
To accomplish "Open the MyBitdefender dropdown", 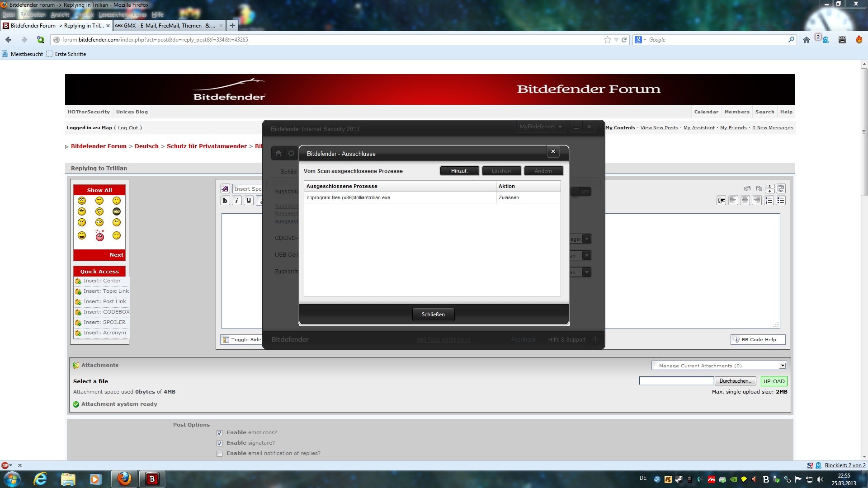I will click(541, 127).
